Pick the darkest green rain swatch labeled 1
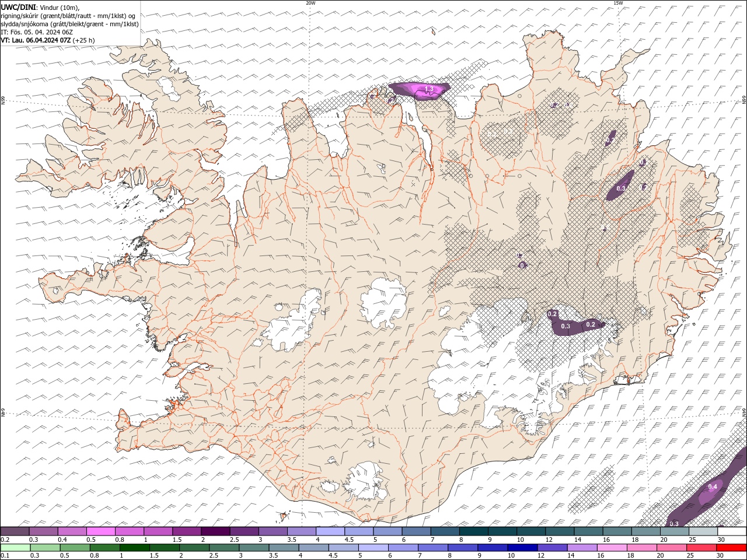Viewport: 747px width, 560px height. point(135,548)
